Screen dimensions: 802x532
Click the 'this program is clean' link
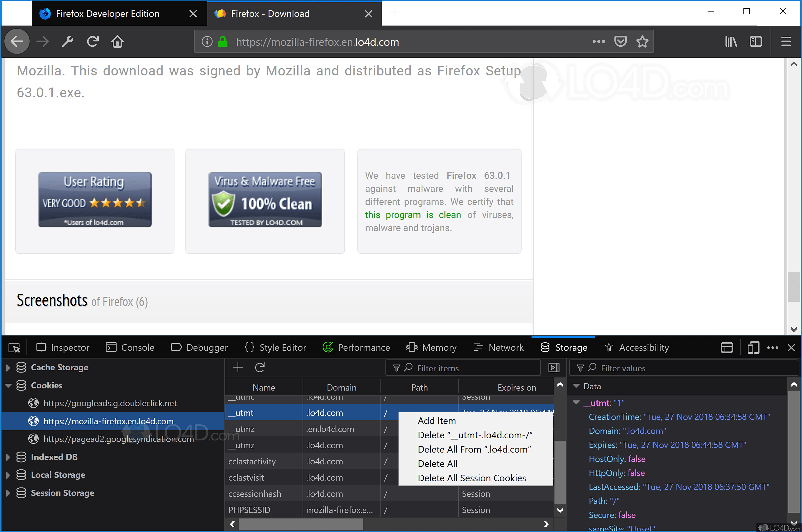coord(413,215)
